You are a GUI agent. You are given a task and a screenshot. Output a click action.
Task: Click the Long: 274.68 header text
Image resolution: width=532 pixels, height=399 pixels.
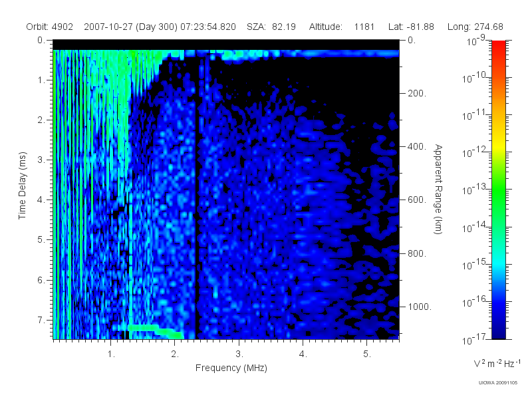pyautogui.click(x=475, y=27)
